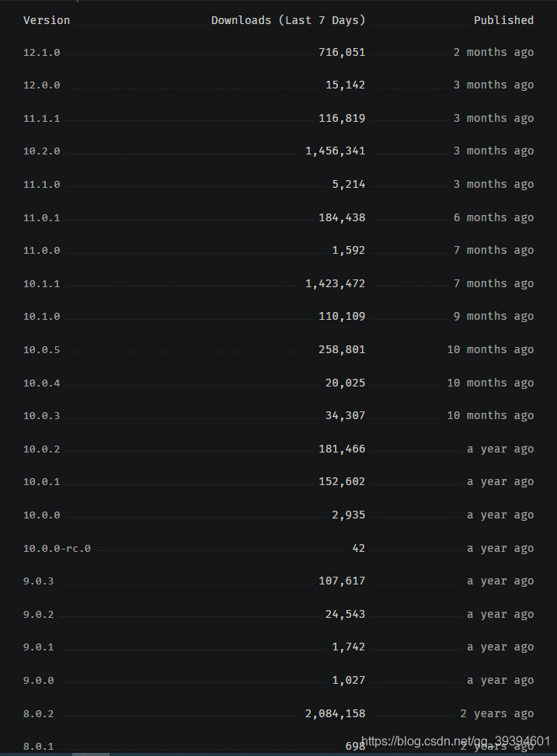Click "7 months ago" for 11.0.0
Viewport: 557px width, 756px height.
pos(493,250)
